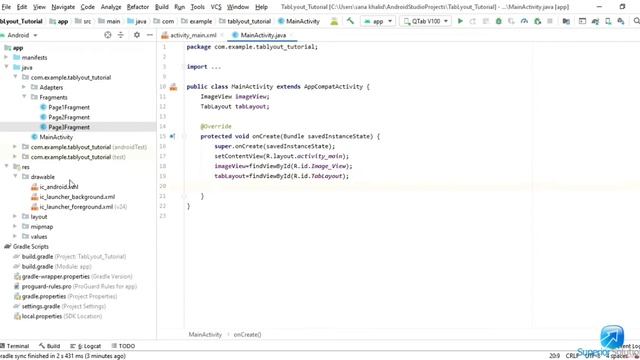The height and width of the screenshot is (360, 640).
Task: Open the Terminal tool window
Action: tap(15, 346)
